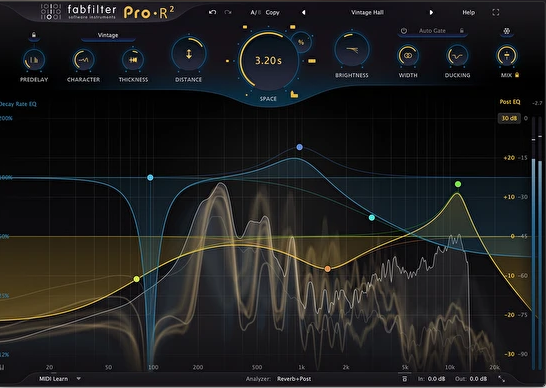The image size is (546, 388).
Task: Redo the last undone change
Action: pyautogui.click(x=228, y=12)
